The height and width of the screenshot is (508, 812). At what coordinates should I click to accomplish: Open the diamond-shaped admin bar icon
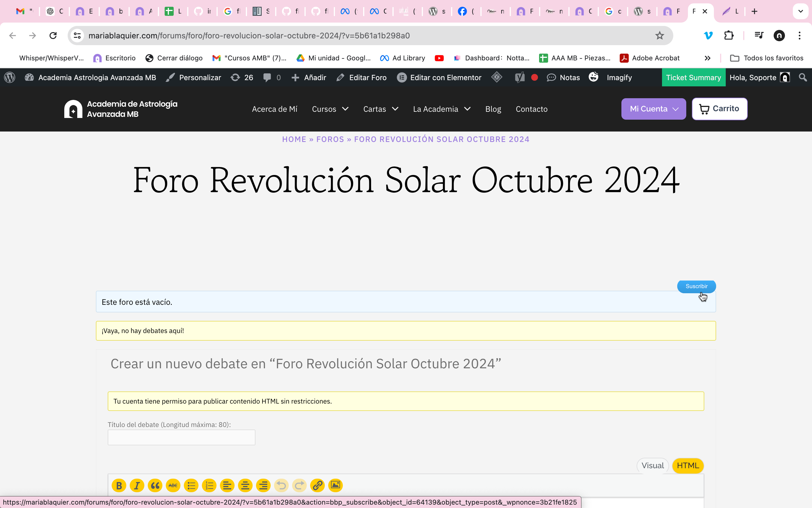(497, 78)
